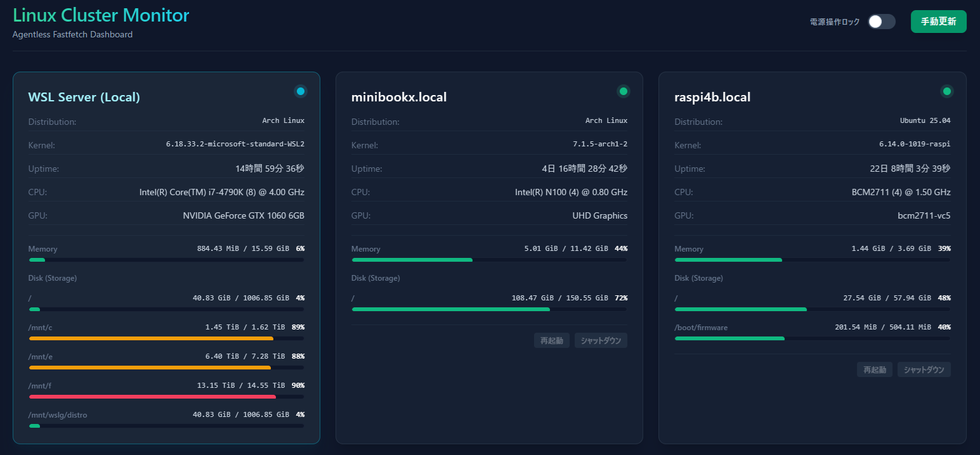Screen dimensions: 980x455
Task: Click 再起動 on the minibookx.local card
Action: click(552, 340)
